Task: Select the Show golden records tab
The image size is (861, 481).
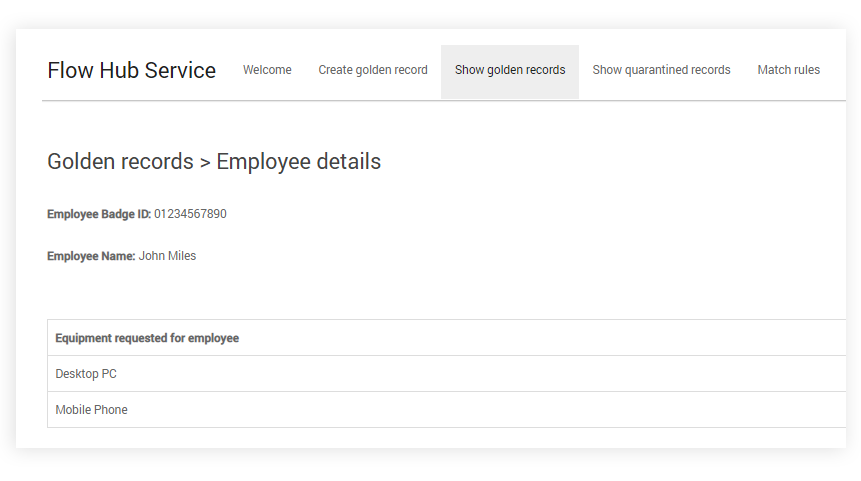Action: [x=510, y=70]
